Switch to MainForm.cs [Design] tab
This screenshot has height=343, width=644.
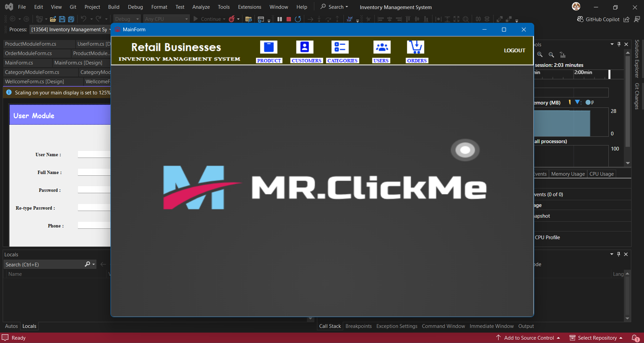(x=78, y=63)
